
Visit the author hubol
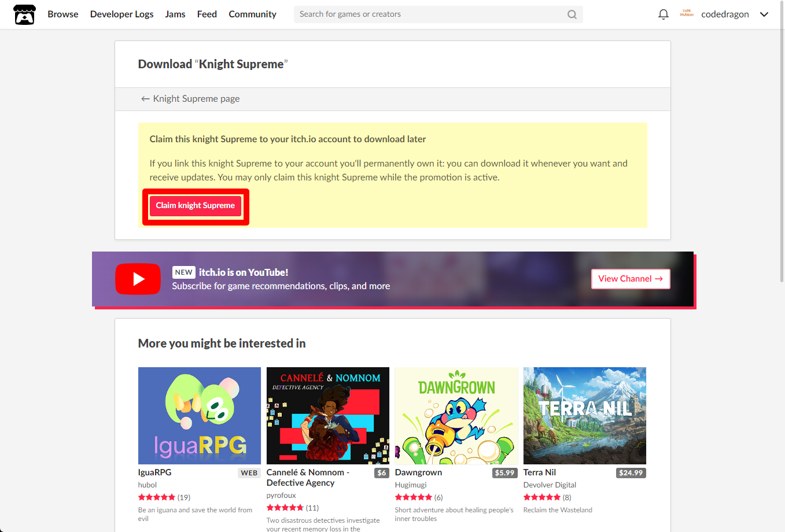[x=148, y=485]
